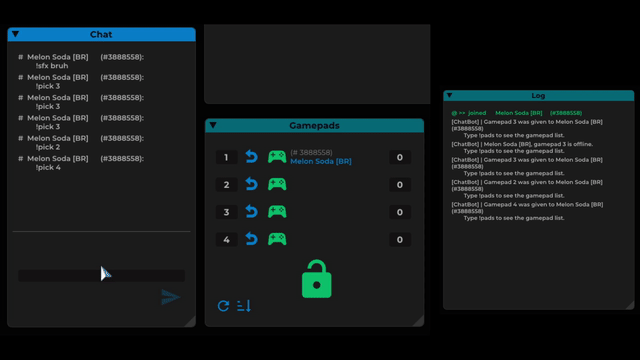Click the strip arrow for gamepad 4

[x=251, y=239]
